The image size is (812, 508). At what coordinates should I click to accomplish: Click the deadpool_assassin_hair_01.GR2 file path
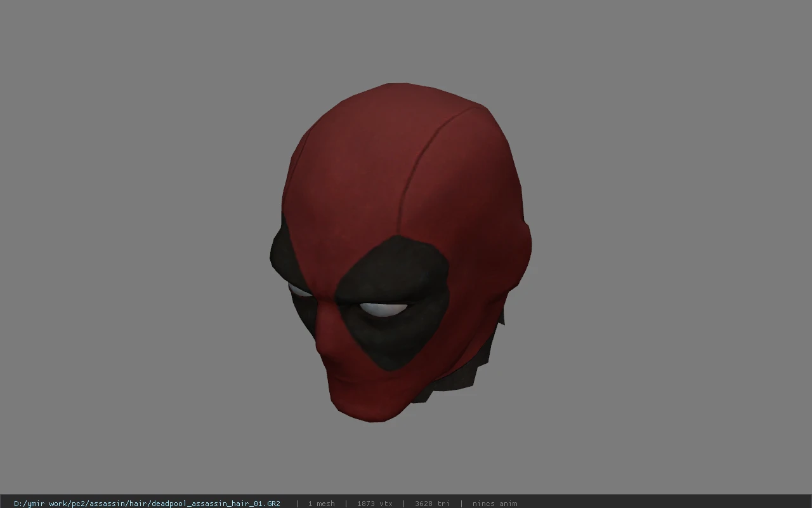(x=147, y=504)
